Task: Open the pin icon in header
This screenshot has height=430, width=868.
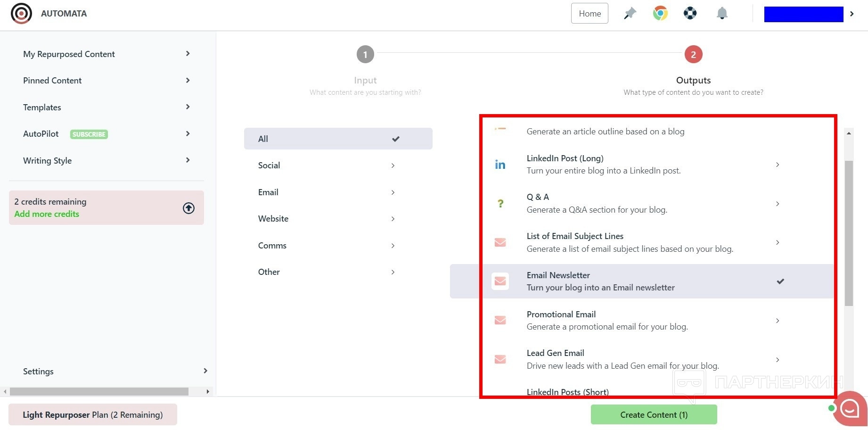Action: [x=630, y=14]
